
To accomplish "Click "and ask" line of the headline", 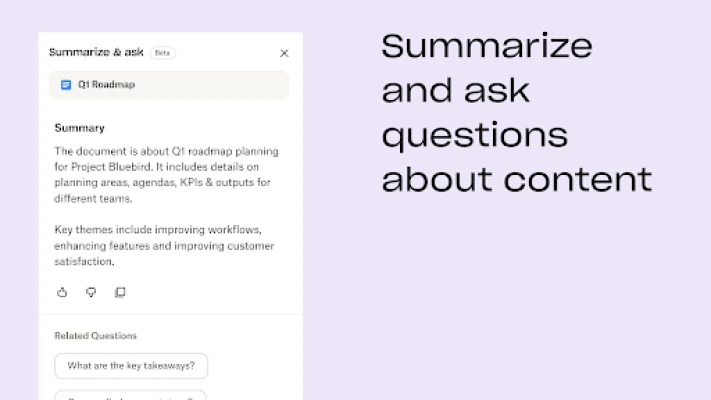I will (455, 90).
